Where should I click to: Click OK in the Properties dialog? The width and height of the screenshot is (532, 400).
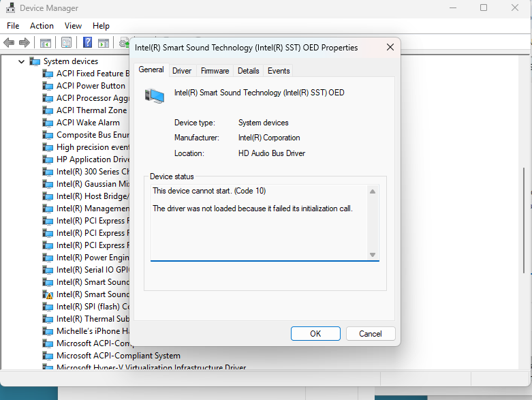point(315,333)
